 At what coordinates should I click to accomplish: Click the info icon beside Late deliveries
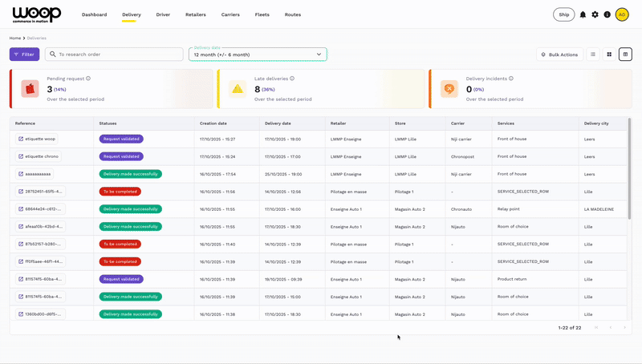[292, 79]
